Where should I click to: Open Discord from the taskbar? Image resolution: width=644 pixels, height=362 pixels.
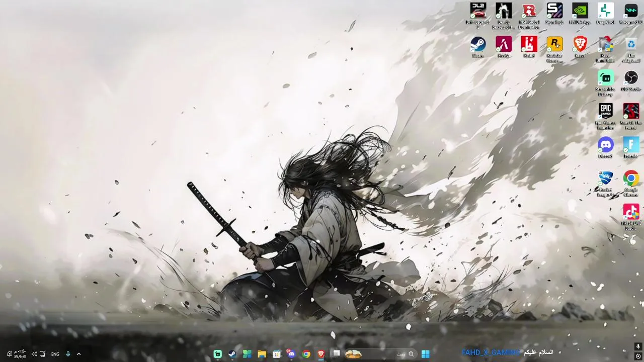pyautogui.click(x=291, y=354)
